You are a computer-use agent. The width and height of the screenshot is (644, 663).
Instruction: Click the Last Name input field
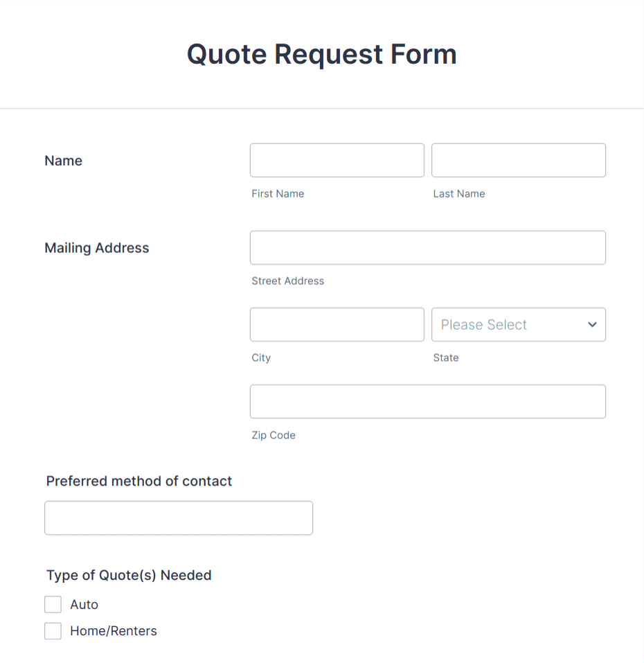click(518, 160)
